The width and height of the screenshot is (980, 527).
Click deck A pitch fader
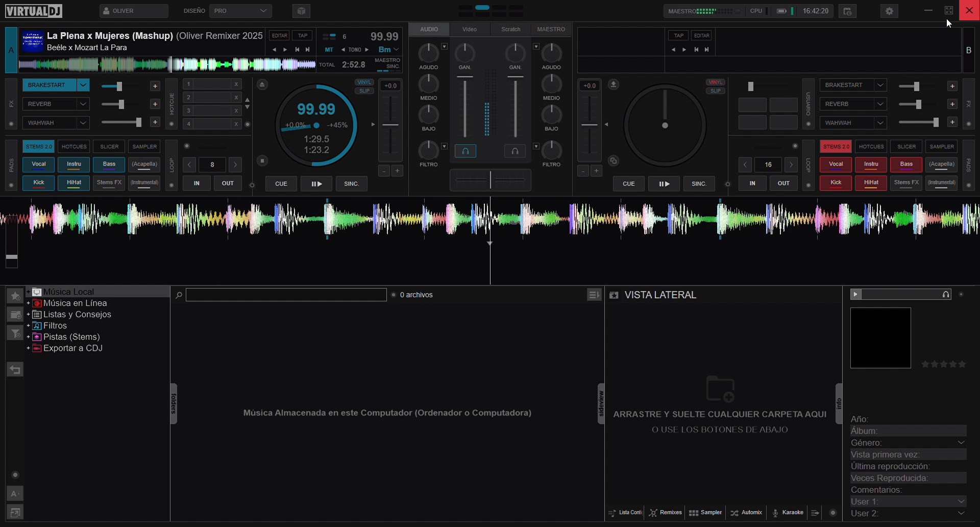(390, 125)
